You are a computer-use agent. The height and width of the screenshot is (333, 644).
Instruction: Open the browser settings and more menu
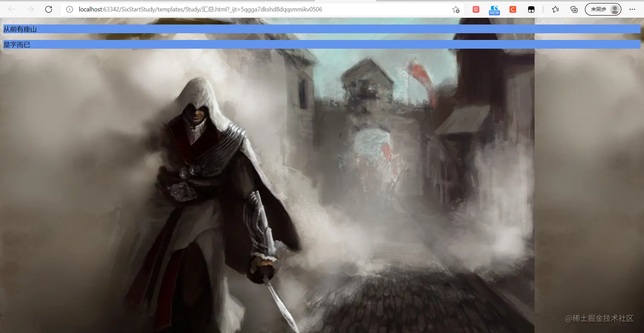tap(632, 9)
